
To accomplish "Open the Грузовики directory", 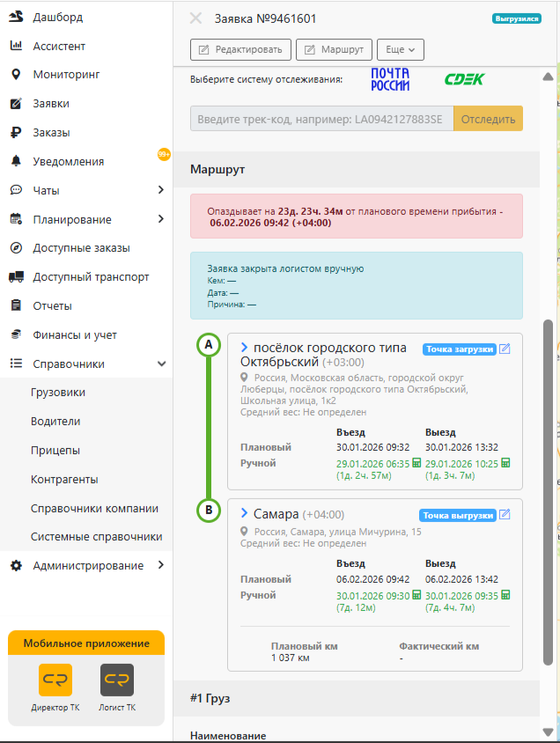I will [58, 393].
